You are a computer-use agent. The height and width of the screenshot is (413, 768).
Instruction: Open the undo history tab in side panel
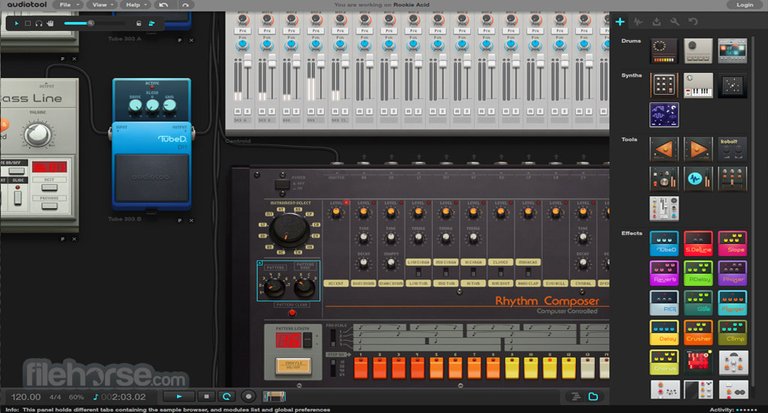click(x=693, y=22)
